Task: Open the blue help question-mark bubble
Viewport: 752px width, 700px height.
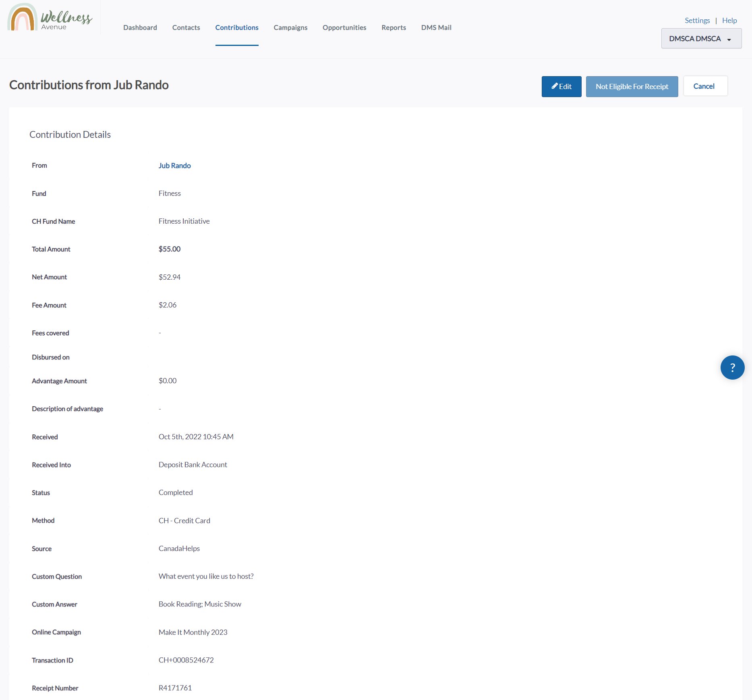Action: pos(732,367)
